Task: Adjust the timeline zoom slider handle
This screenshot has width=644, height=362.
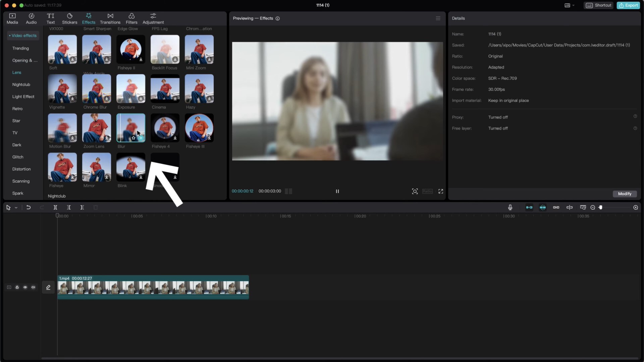Action: point(601,208)
